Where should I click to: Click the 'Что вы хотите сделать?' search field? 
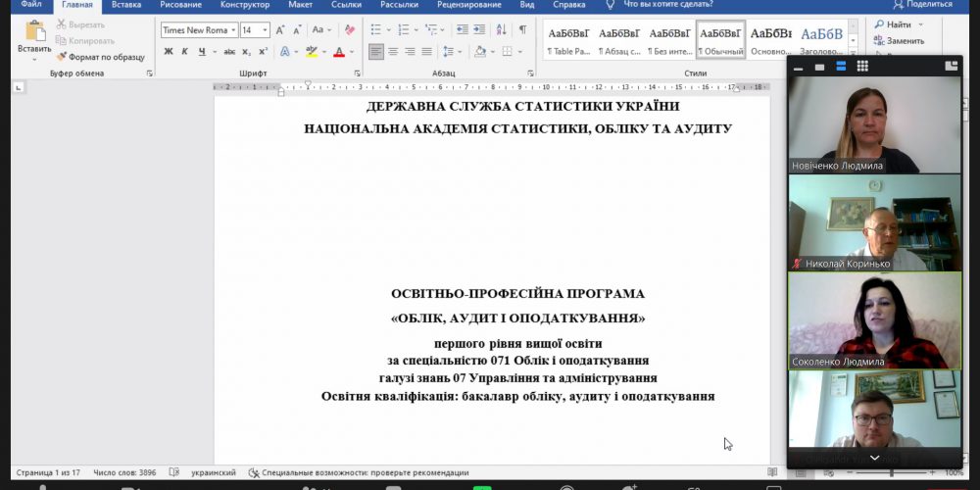(667, 5)
